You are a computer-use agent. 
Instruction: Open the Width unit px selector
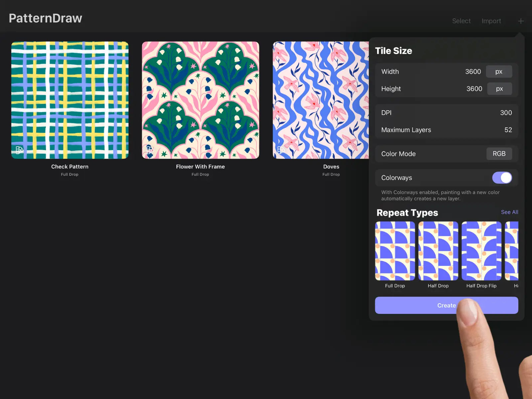click(499, 71)
